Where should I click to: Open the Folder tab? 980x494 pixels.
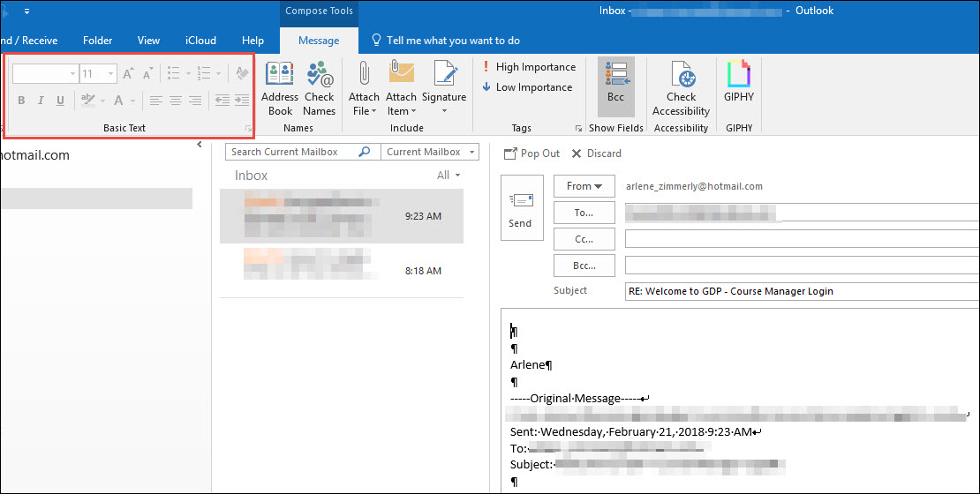point(97,41)
